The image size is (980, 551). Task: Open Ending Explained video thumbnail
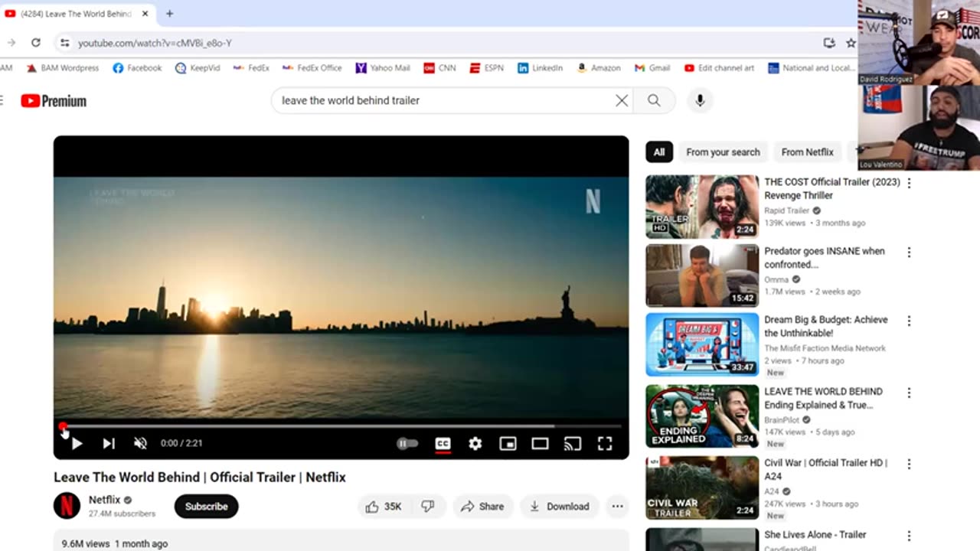[x=702, y=416]
